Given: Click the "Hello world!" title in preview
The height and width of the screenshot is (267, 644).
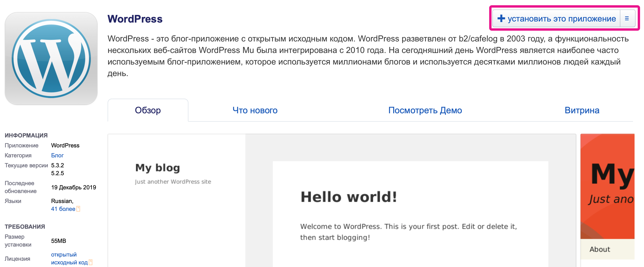Looking at the screenshot, I should (349, 197).
